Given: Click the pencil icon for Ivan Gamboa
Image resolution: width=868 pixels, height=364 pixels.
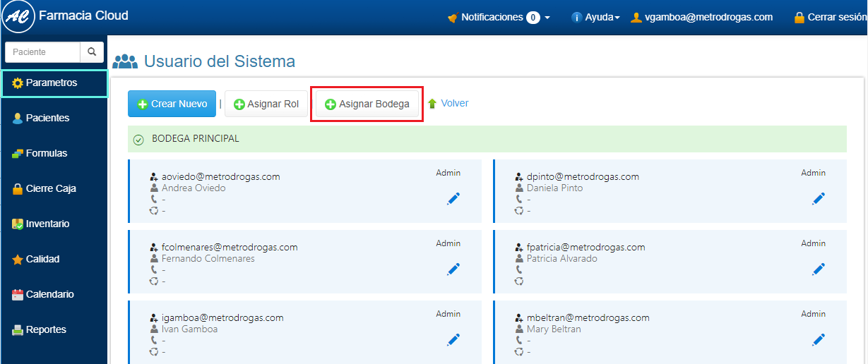Looking at the screenshot, I should tap(453, 340).
